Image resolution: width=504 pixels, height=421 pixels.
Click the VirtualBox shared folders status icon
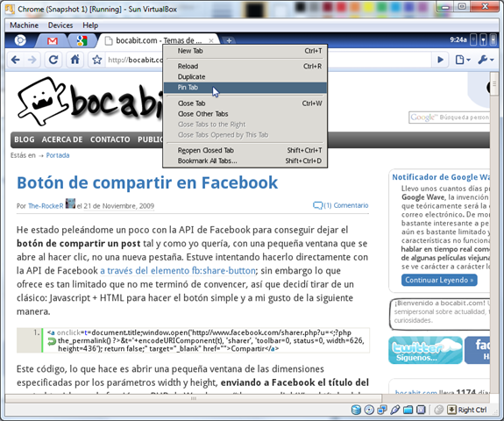coord(408,410)
